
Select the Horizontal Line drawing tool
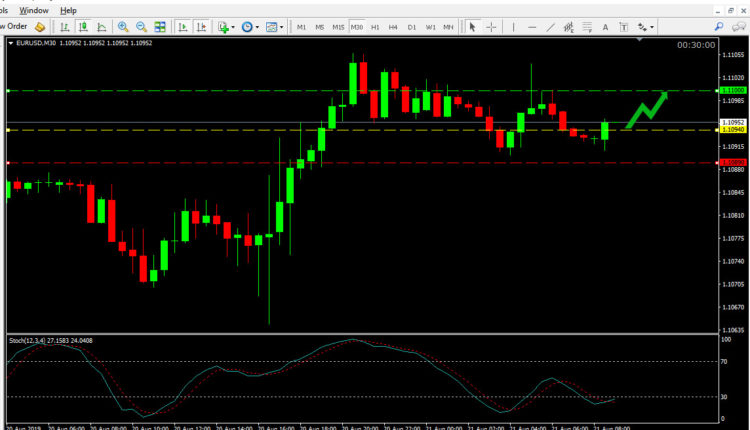point(532,27)
